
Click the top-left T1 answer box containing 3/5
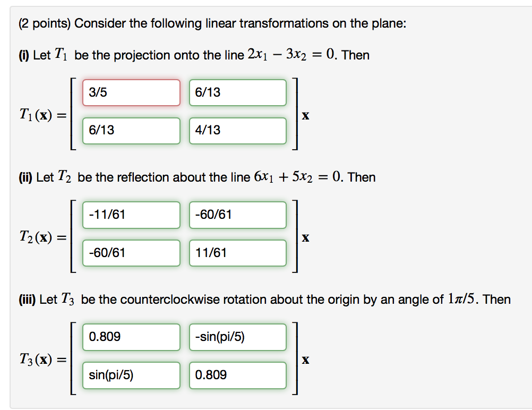(131, 92)
